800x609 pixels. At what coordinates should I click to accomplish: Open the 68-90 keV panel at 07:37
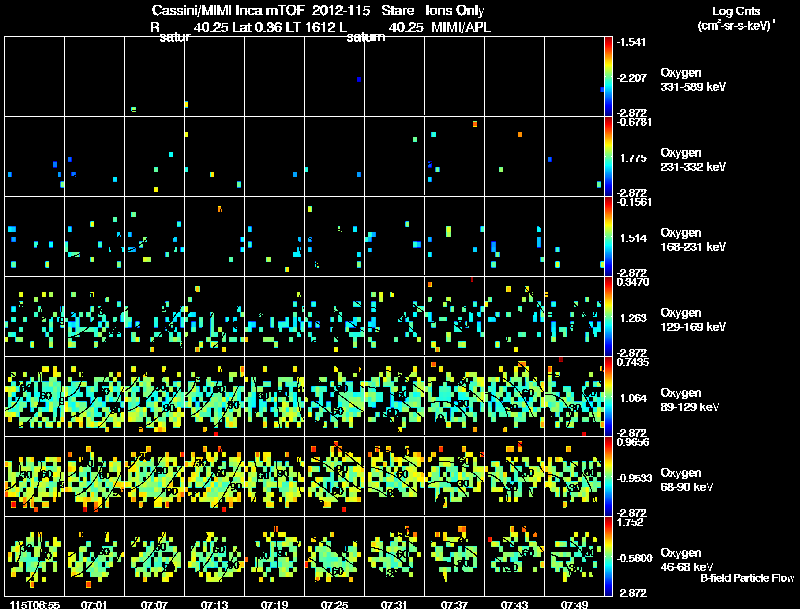point(455,476)
